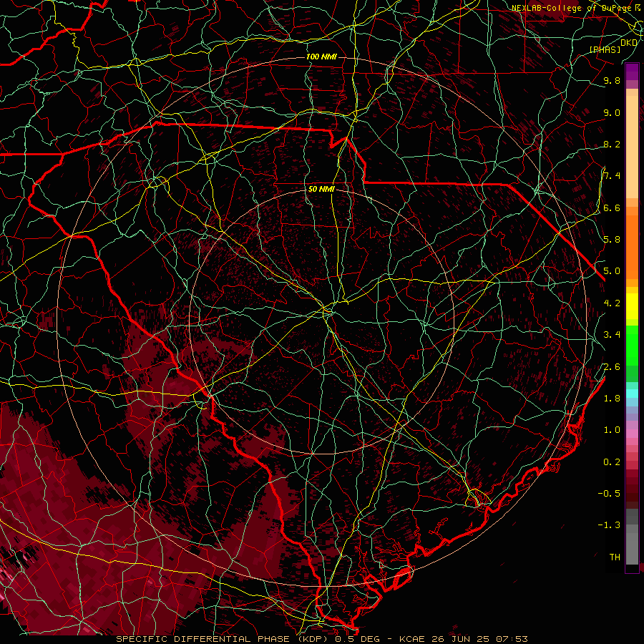Click the 50 NMI range ring label
The width and height of the screenshot is (644, 644).
pyautogui.click(x=321, y=190)
